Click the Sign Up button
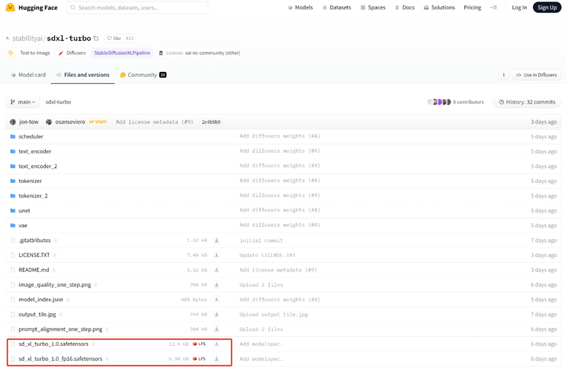Image resolution: width=567 pixels, height=371 pixels. click(547, 7)
